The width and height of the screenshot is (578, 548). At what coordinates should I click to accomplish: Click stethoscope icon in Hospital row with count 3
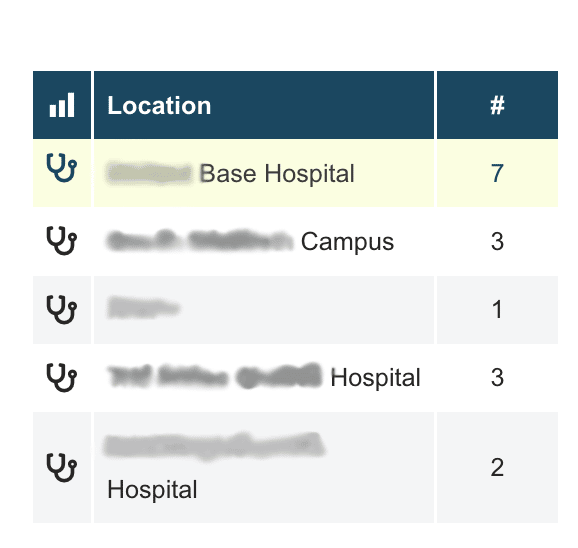[x=62, y=378]
